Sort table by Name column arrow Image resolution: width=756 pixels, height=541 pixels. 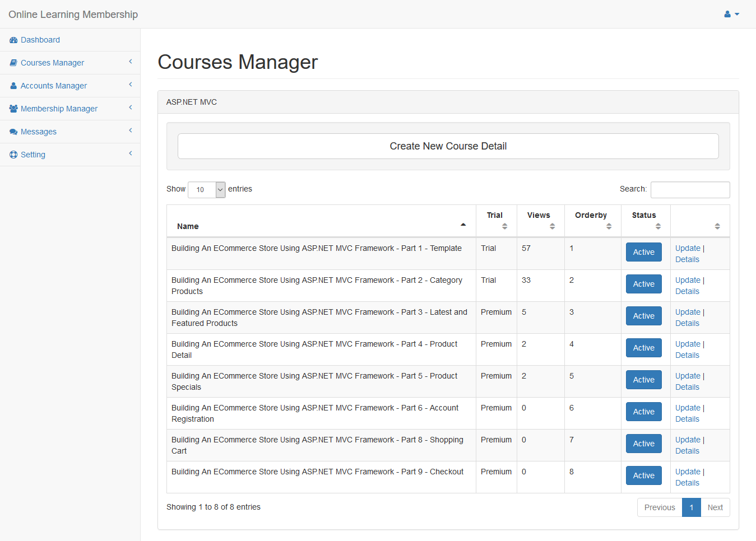pos(463,225)
